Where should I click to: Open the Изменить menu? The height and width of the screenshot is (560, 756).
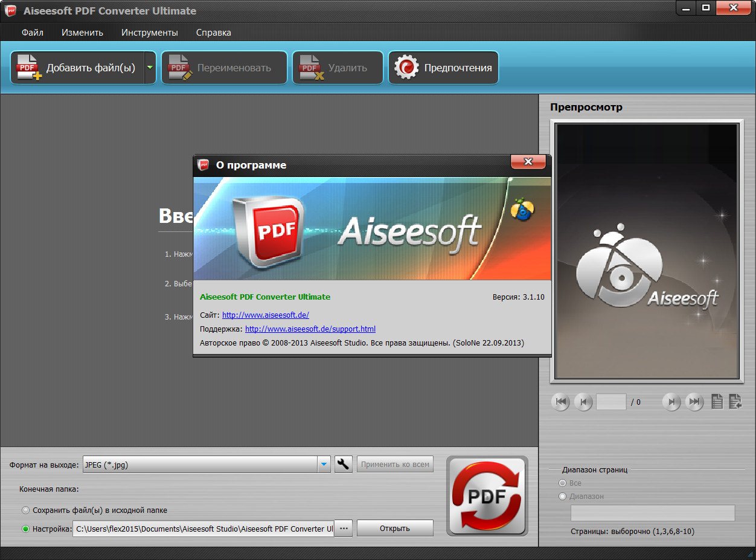(82, 33)
